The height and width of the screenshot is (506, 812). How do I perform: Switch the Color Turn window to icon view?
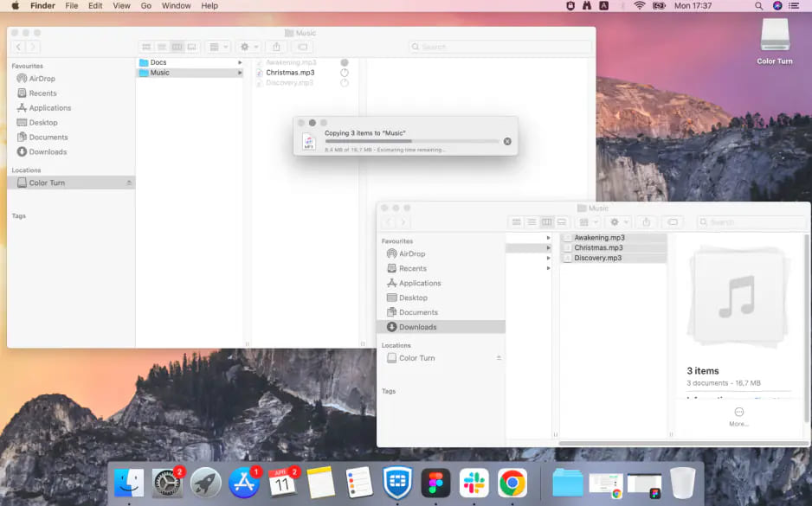(x=146, y=47)
